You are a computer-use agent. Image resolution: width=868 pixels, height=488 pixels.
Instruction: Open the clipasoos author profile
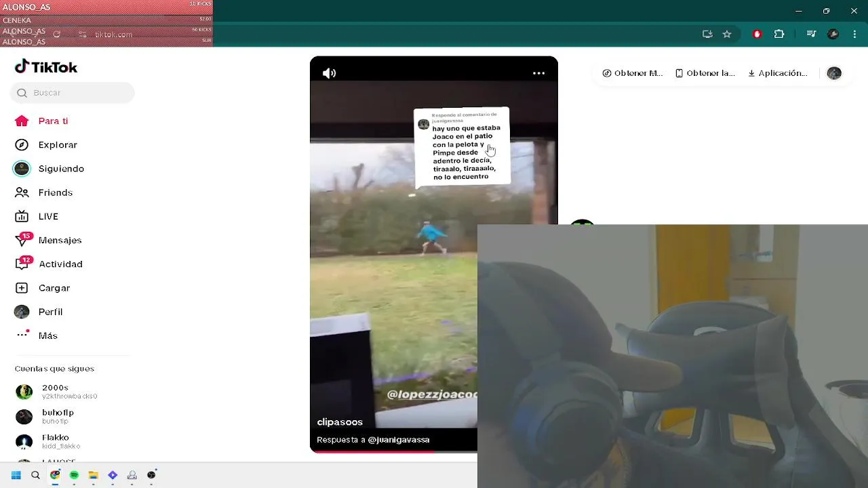click(340, 422)
